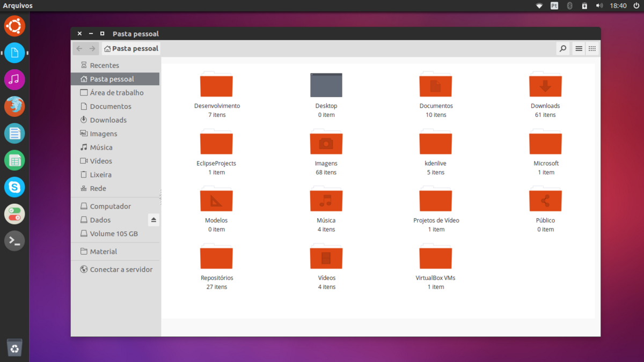Open the Desenvolvimento folder
644x362 pixels.
(x=216, y=85)
